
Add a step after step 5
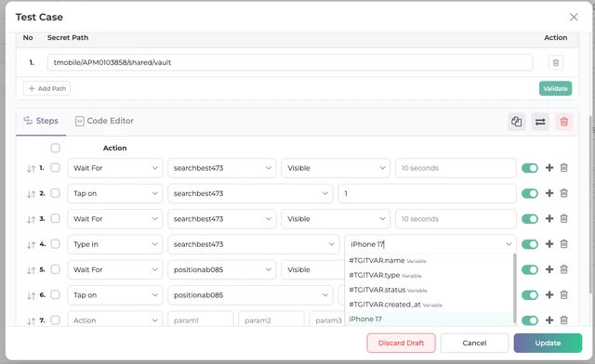pyautogui.click(x=549, y=269)
